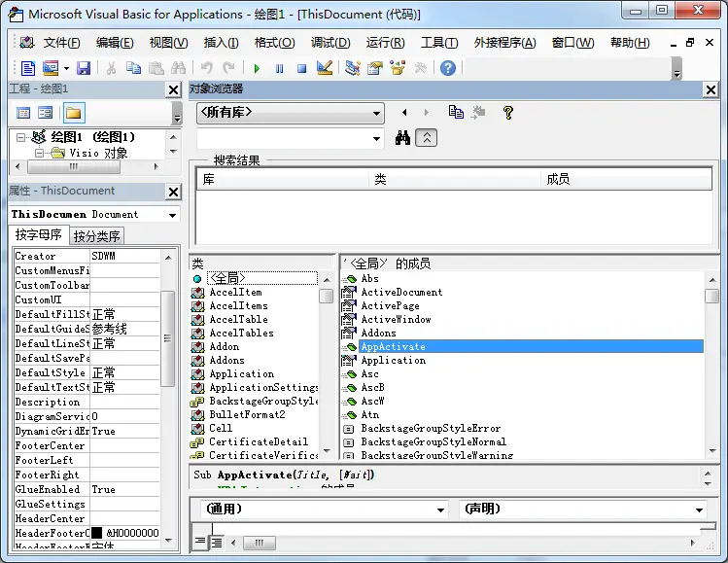728x563 pixels.
Task: Select ActiveDocument in the members list
Action: 401,292
